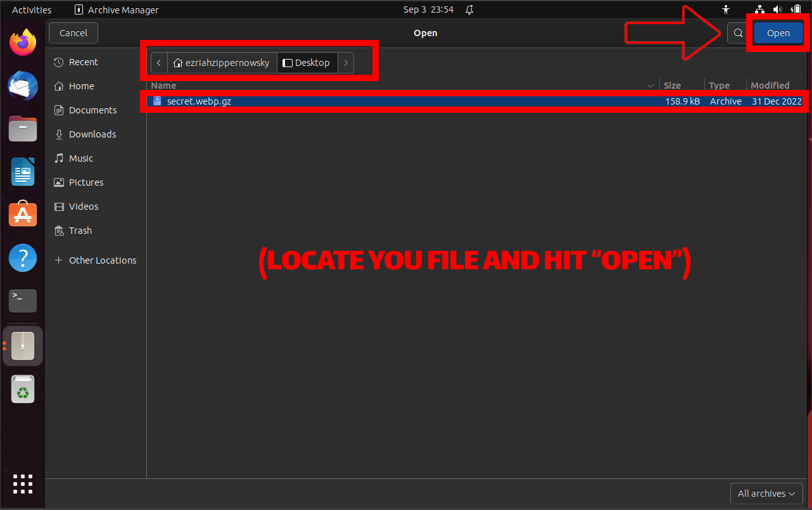The width and height of the screenshot is (812, 510).
Task: Open a Terminal from the dock
Action: [x=22, y=301]
